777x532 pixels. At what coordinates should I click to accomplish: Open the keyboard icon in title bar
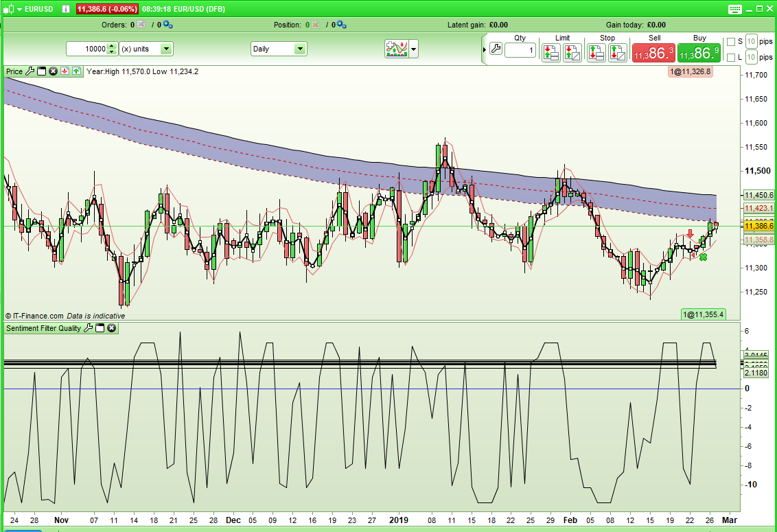coord(735,9)
